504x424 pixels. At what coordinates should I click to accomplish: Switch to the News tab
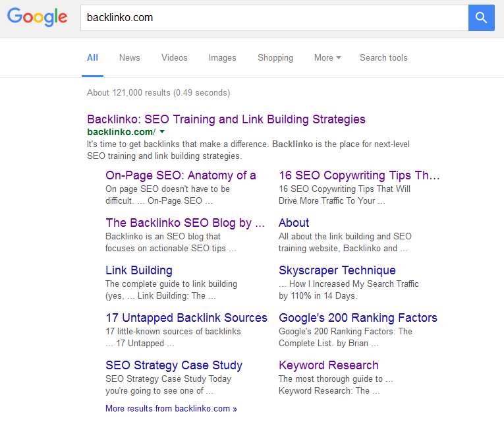tap(130, 58)
